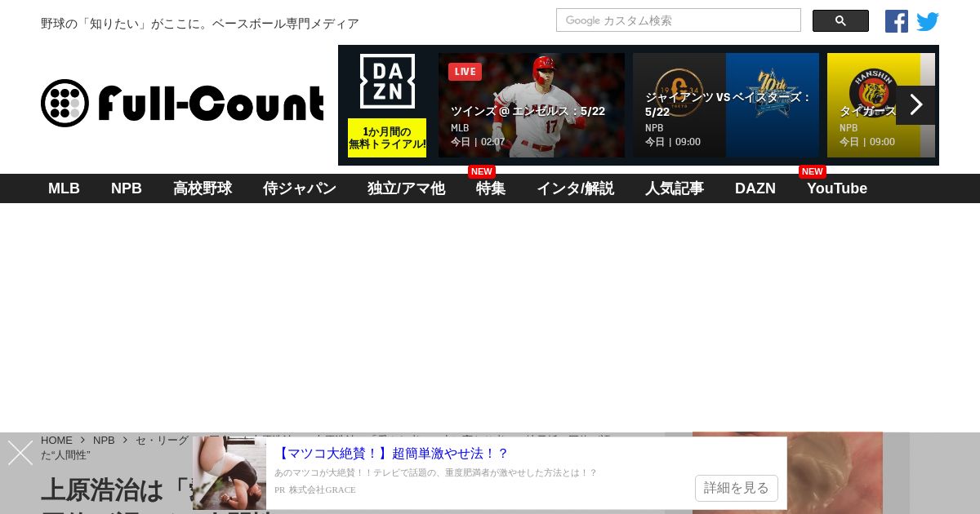Screen dimensions: 980x514
Task: Select DAZN in the navigation bar
Action: pos(755,188)
